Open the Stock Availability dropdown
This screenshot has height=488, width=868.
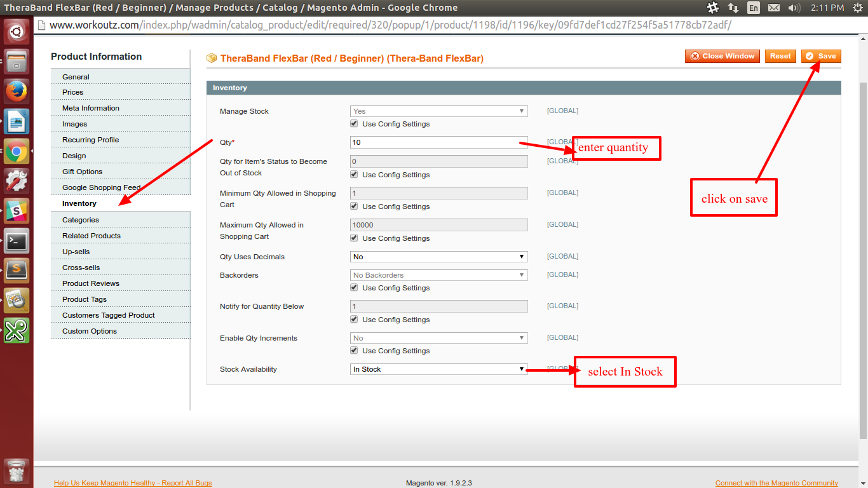tap(439, 369)
